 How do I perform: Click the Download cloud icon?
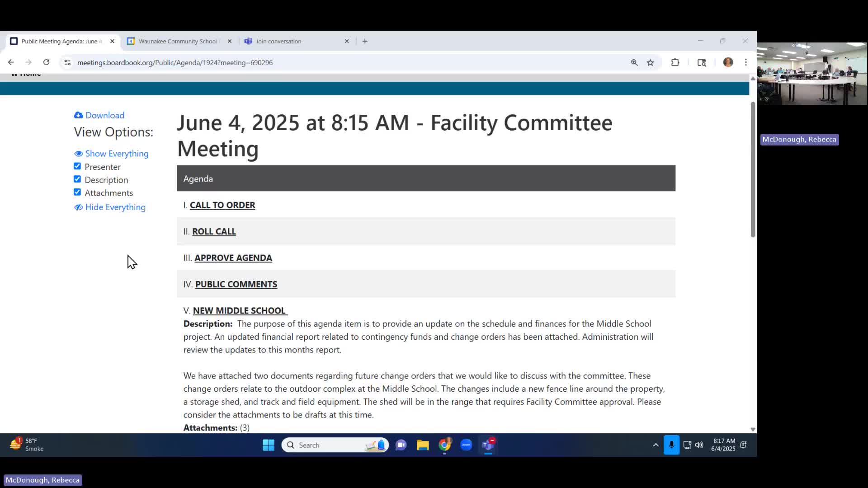click(x=79, y=115)
